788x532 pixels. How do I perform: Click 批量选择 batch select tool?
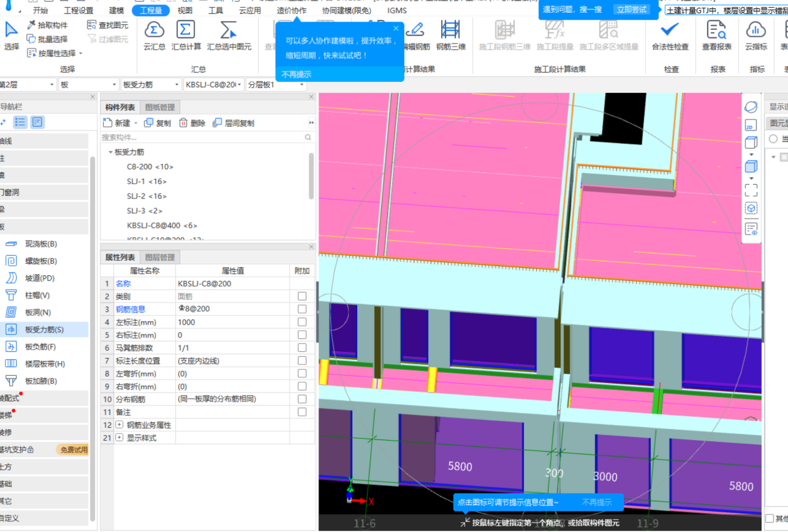[x=47, y=39]
